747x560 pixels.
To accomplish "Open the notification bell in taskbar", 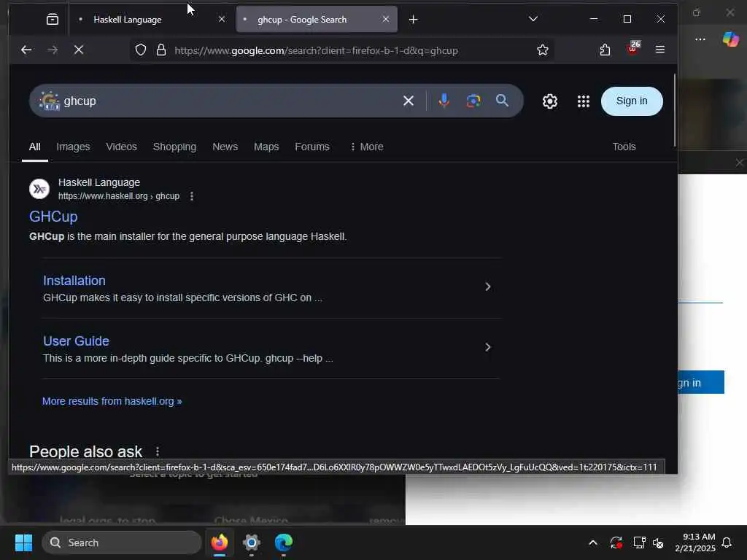I will [x=727, y=542].
